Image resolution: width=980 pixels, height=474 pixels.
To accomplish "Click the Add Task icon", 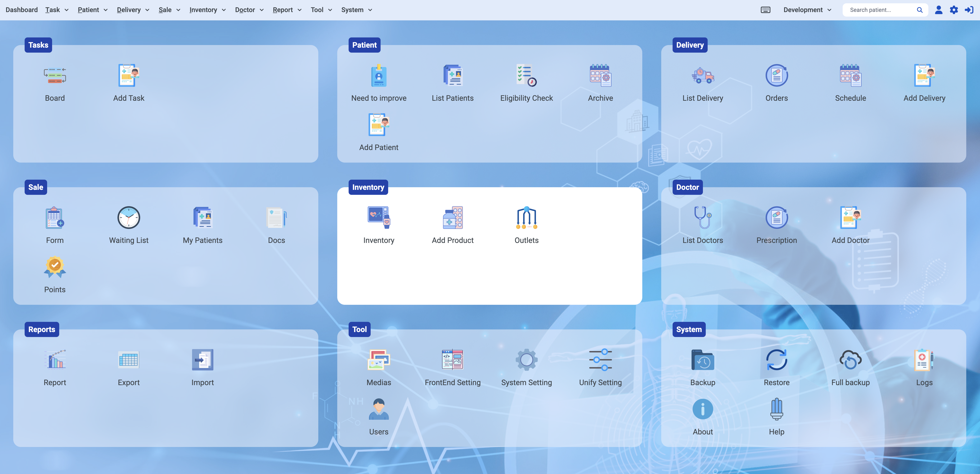I will 129,75.
